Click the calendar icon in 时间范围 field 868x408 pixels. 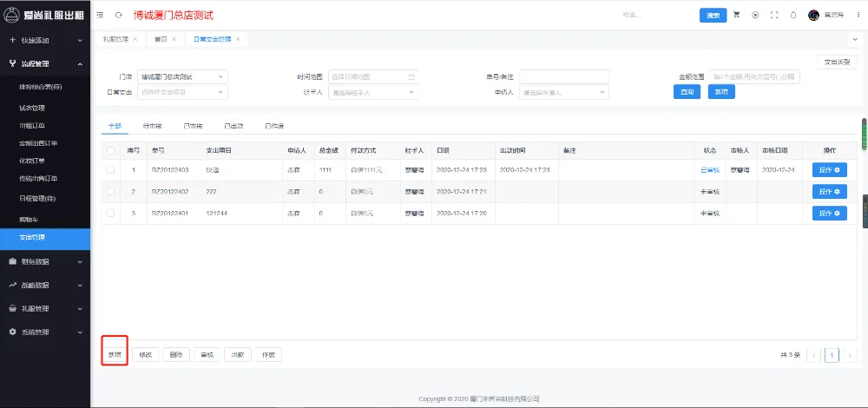click(x=411, y=76)
